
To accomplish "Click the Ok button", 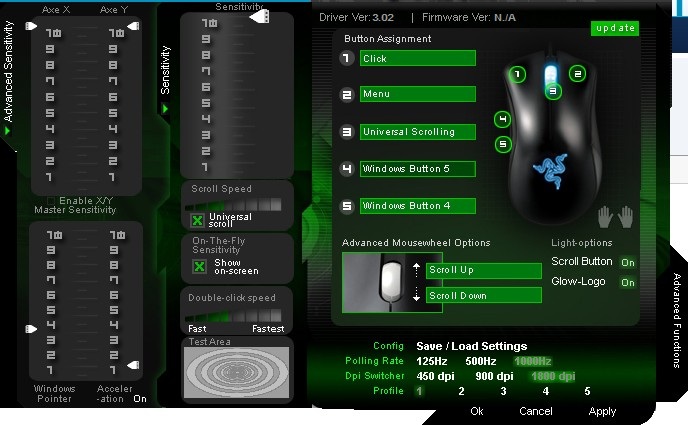I will (477, 411).
